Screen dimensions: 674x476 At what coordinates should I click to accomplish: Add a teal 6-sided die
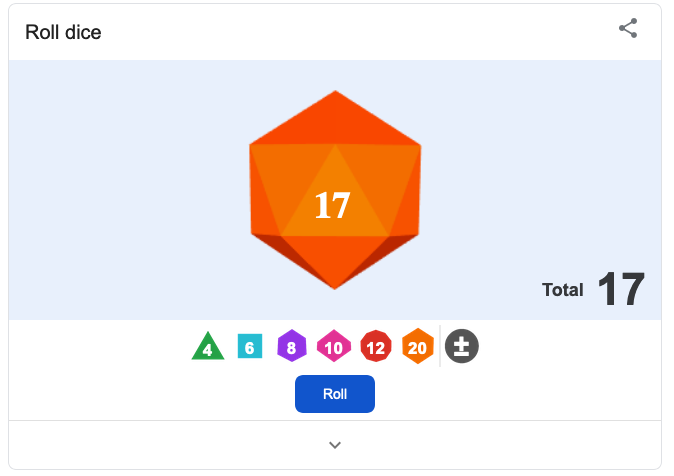tap(250, 346)
